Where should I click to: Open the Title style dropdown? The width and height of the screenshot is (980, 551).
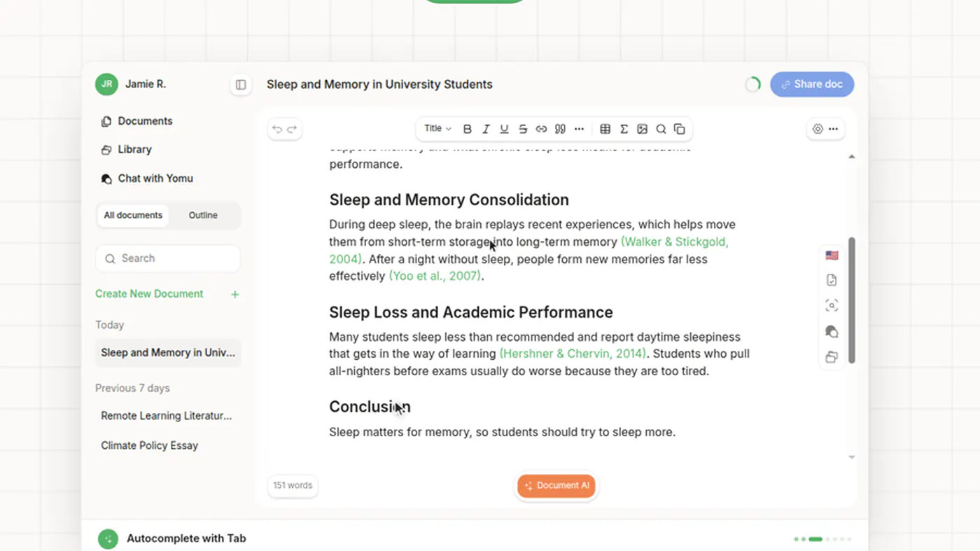click(x=438, y=129)
